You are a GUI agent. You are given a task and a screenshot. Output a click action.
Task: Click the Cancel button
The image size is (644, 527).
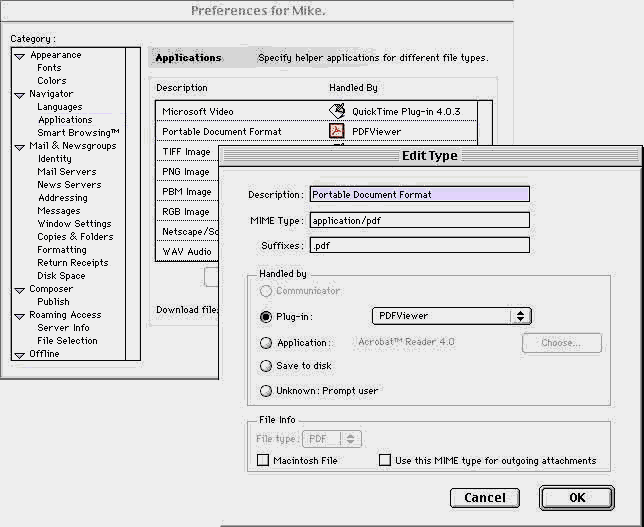click(485, 497)
